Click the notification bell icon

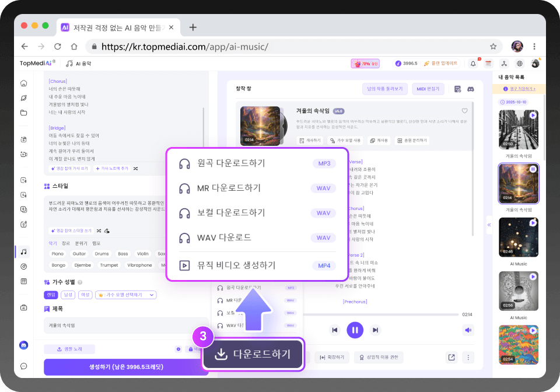473,64
